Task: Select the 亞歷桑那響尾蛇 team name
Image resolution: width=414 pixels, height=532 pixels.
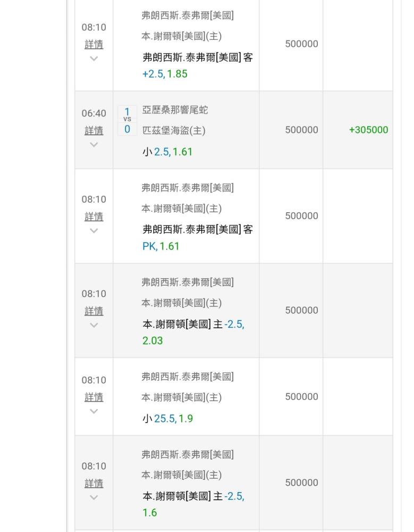Action: 175,110
